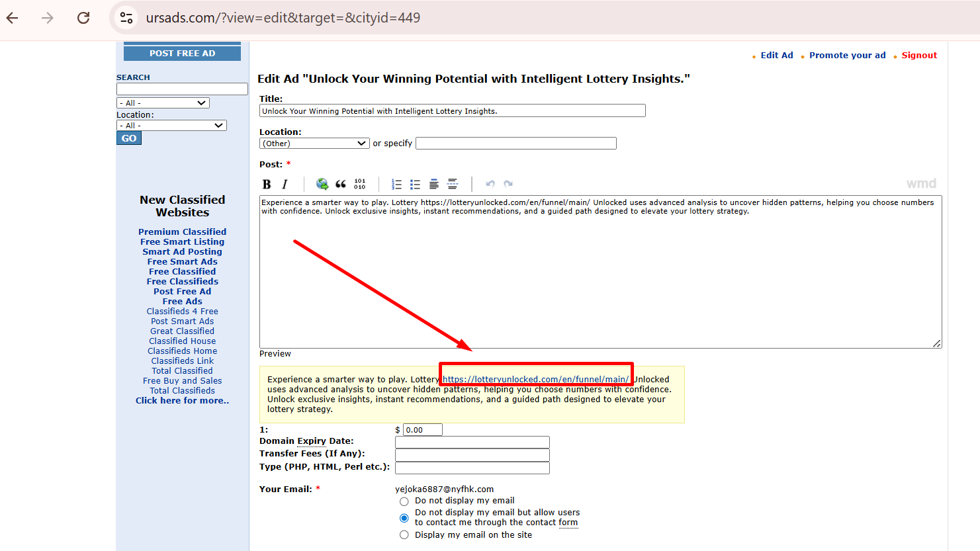The height and width of the screenshot is (551, 980).
Task: Click the Title text field
Action: 452,111
